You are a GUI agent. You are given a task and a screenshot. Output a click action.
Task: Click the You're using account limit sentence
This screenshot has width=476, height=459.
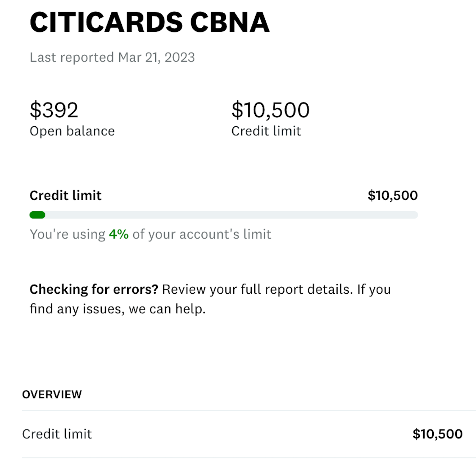pos(150,234)
